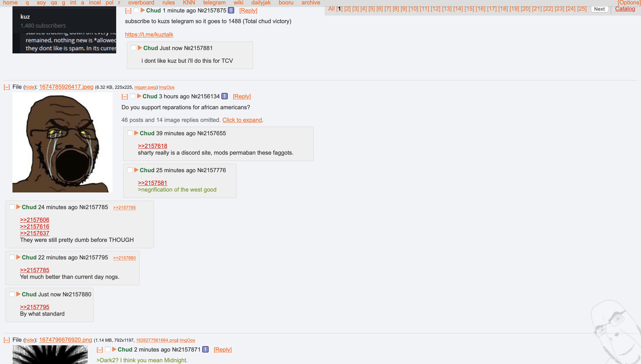Collapse thread with file 1674785926417.jpeg

click(x=7, y=87)
